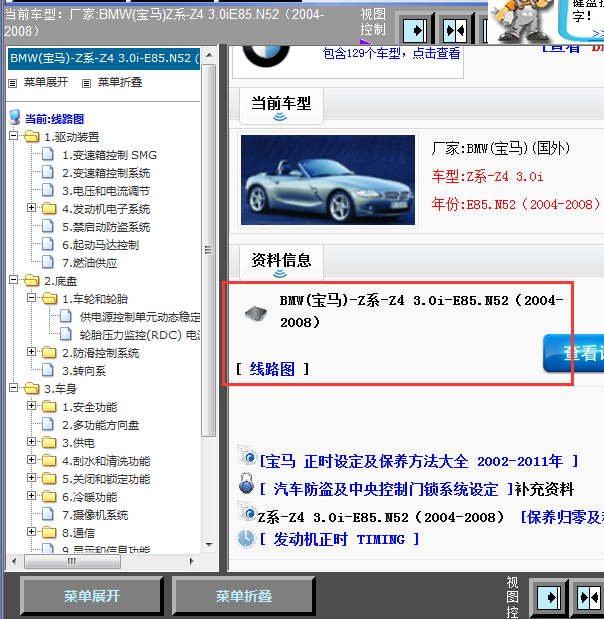Open the 线路图 link
This screenshot has height=619, width=604.
[272, 369]
